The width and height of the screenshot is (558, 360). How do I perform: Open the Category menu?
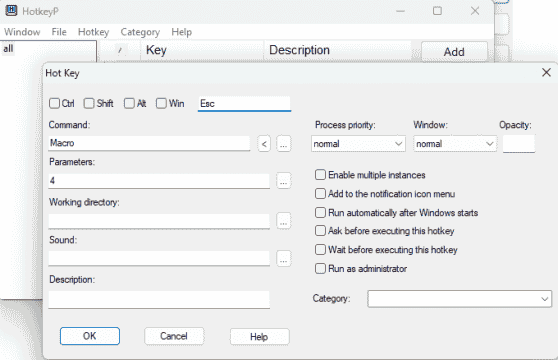coord(140,32)
